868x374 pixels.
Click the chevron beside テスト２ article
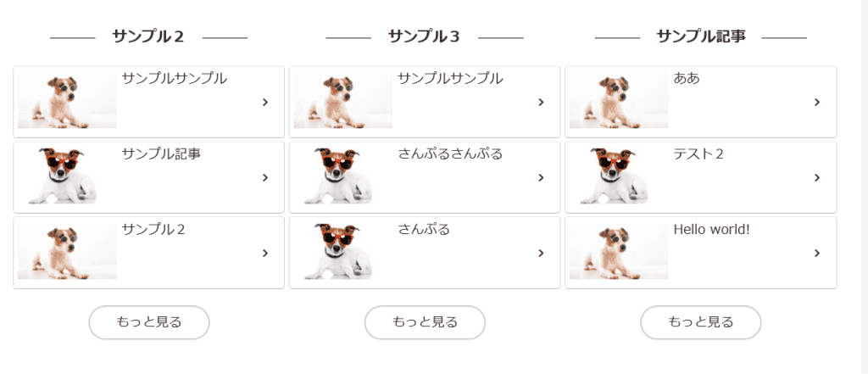(x=816, y=177)
